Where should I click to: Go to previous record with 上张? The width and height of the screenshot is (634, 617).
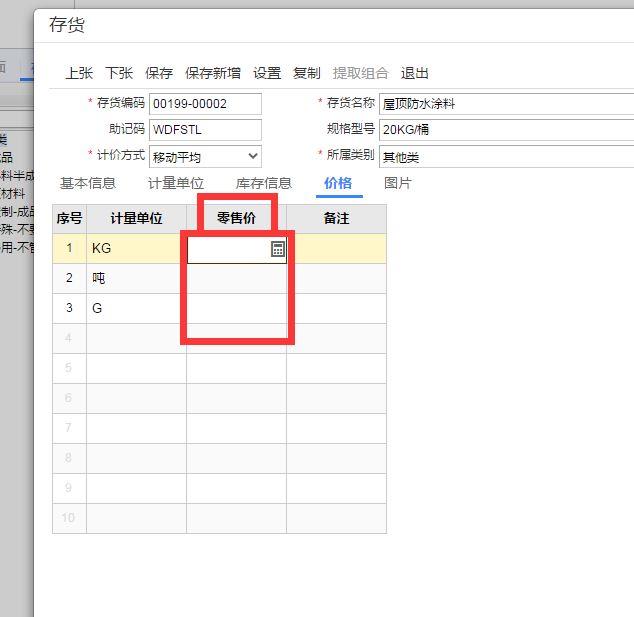coord(79,73)
